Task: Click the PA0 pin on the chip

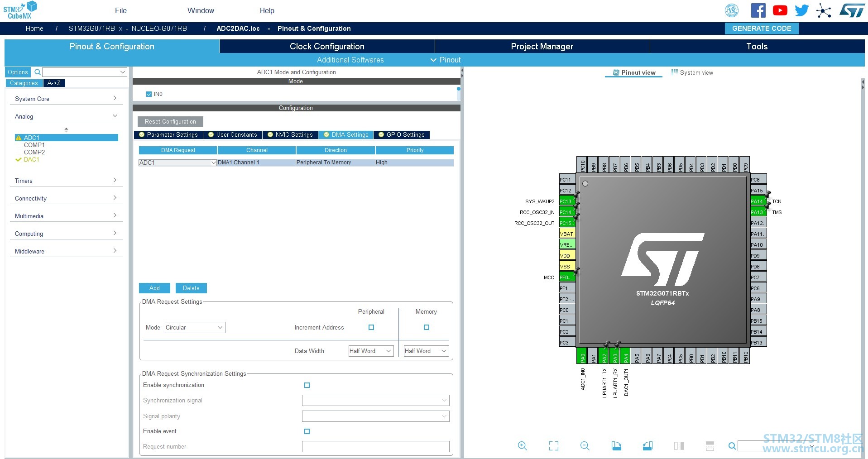Action: click(x=582, y=355)
